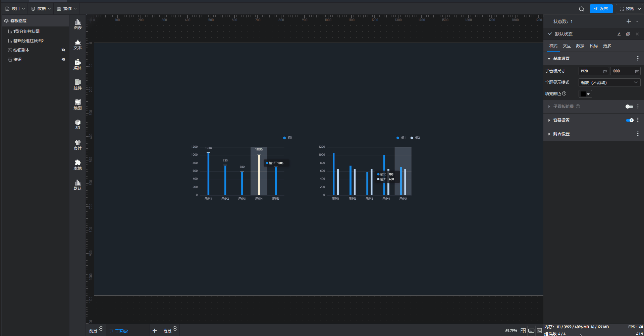Open the 预览 preview options dropdown arrow
The image size is (644, 336).
[639, 9]
